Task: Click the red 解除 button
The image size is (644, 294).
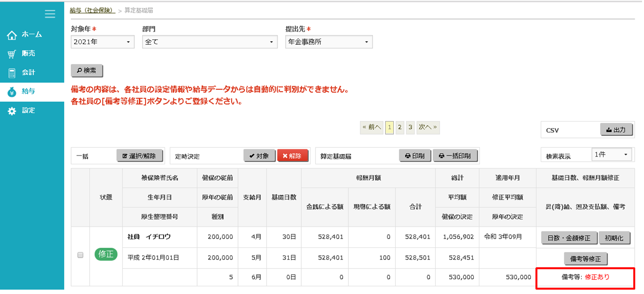Action: click(x=293, y=156)
